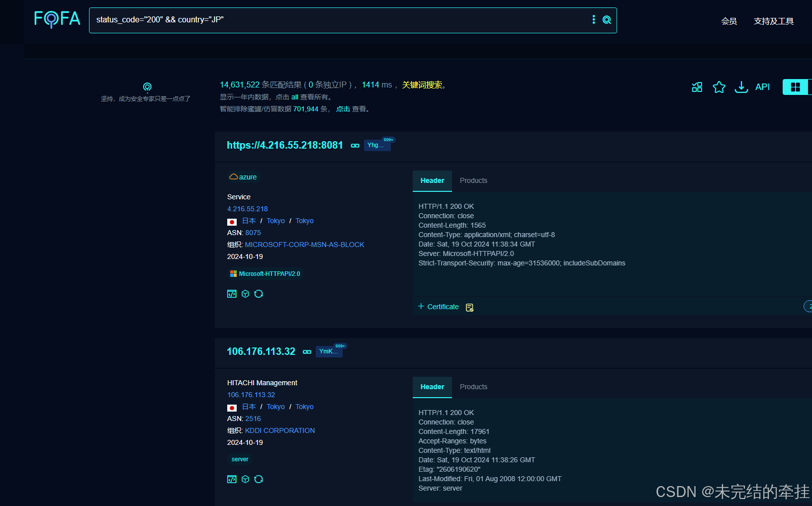Click the 点击 link to view honeypot data
The image size is (812, 506).
click(x=343, y=109)
